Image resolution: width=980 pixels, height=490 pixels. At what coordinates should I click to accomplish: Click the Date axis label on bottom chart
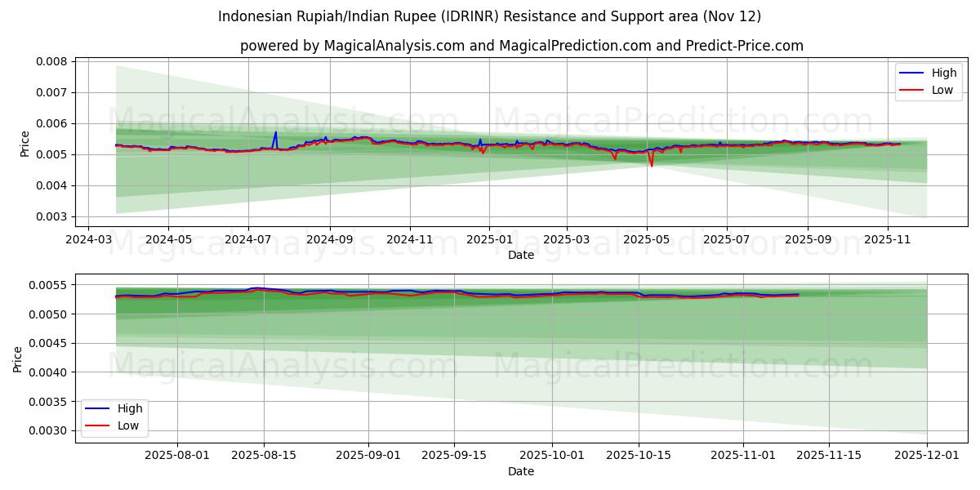tap(520, 471)
